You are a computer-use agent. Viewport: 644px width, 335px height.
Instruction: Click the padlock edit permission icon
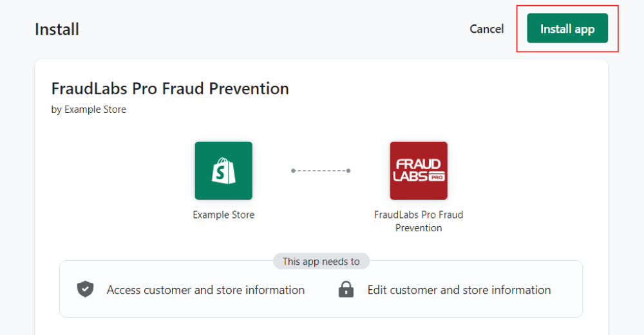(x=346, y=289)
